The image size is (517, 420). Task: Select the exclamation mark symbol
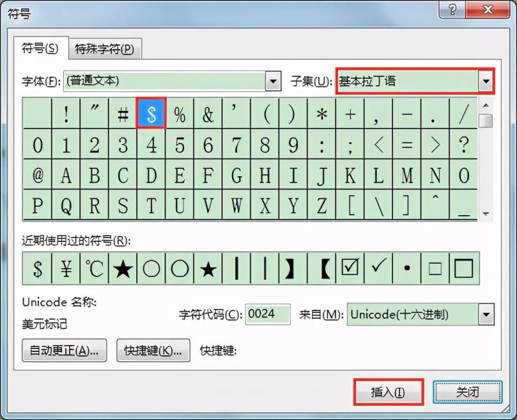[x=66, y=113]
